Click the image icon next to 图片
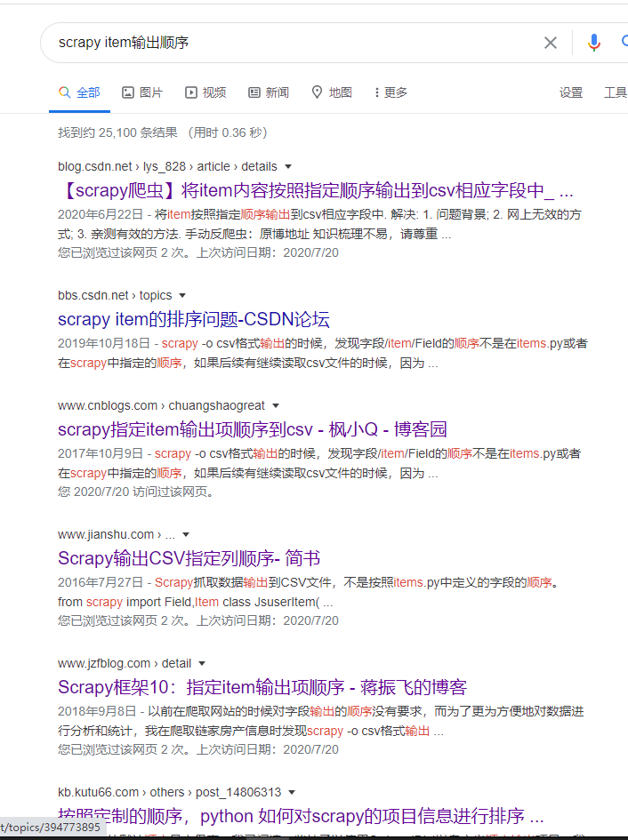The width and height of the screenshot is (628, 840). pyautogui.click(x=127, y=92)
